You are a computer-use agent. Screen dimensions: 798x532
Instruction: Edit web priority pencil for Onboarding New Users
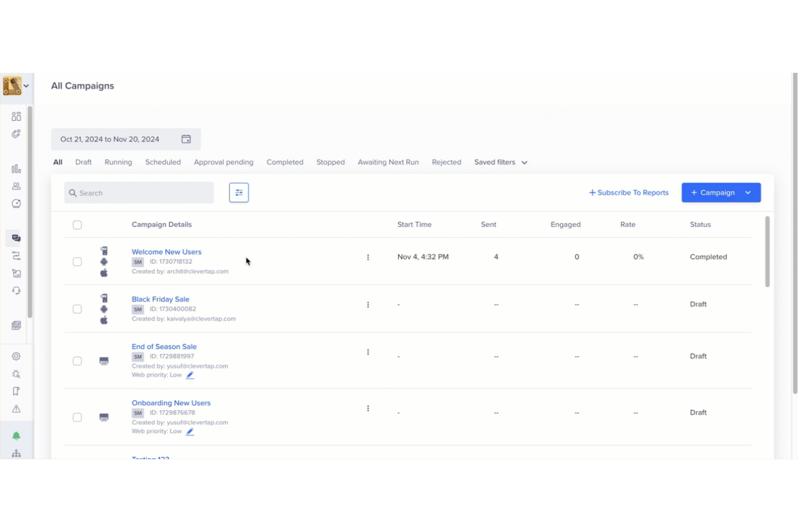190,432
